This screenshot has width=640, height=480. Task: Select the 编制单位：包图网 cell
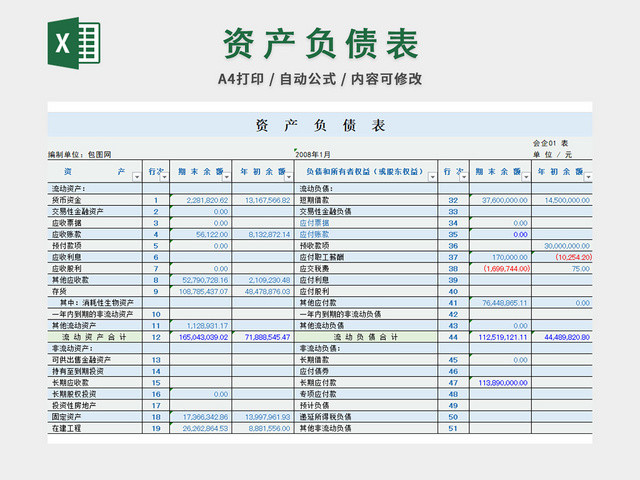pyautogui.click(x=80, y=154)
